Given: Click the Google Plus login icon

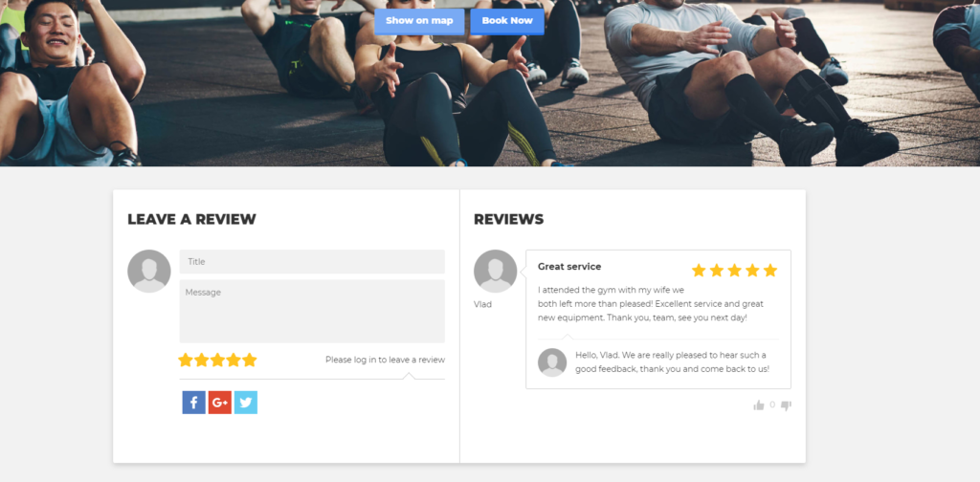Looking at the screenshot, I should click(220, 403).
